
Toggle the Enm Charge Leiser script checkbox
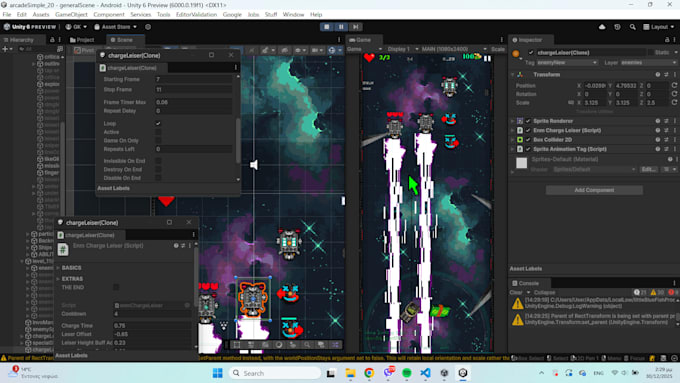click(528, 131)
